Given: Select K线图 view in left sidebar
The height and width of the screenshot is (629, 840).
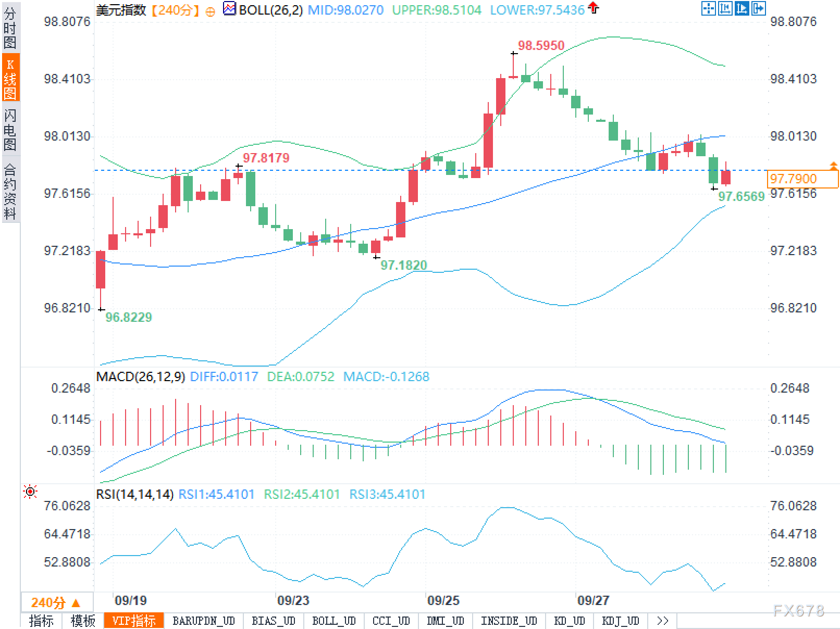Looking at the screenshot, I should (10, 79).
